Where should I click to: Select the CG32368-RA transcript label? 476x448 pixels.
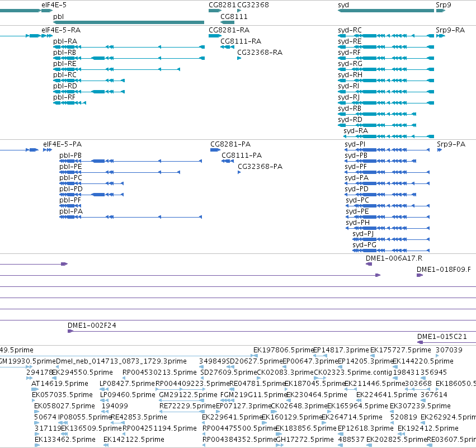(x=260, y=53)
